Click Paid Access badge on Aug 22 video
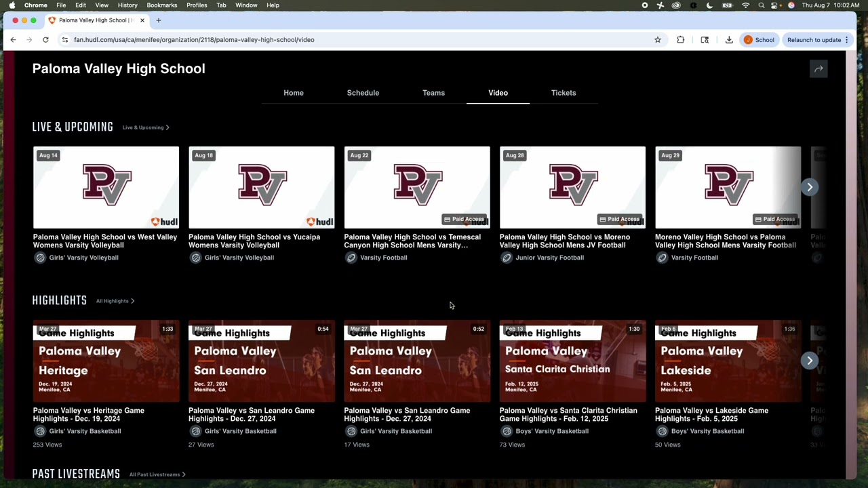The height and width of the screenshot is (488, 868). click(x=465, y=219)
